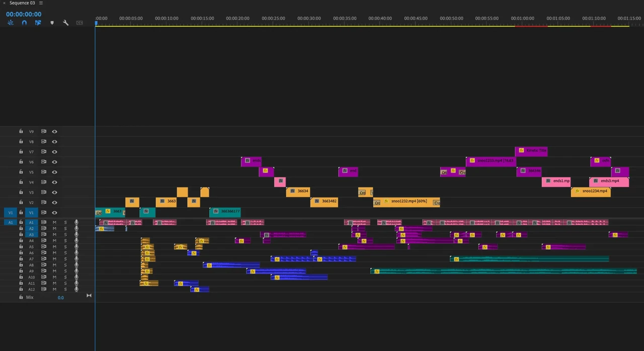This screenshot has height=351, width=644.
Task: Lock video track V2
Action: click(21, 202)
